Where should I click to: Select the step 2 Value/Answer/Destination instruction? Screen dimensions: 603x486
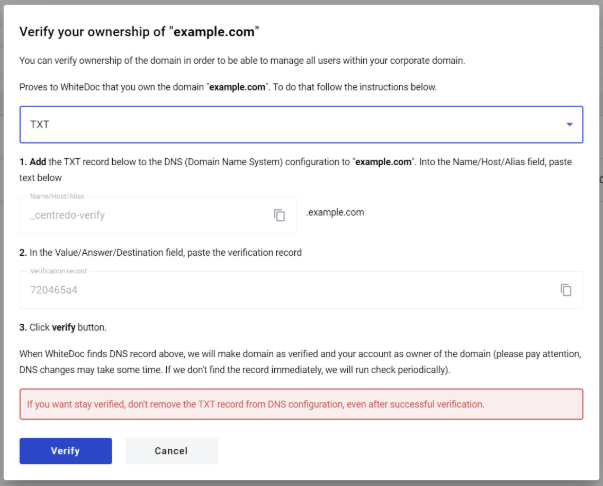click(x=160, y=253)
